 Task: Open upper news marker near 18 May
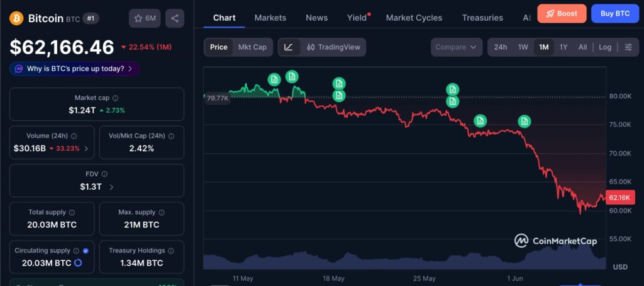click(339, 84)
